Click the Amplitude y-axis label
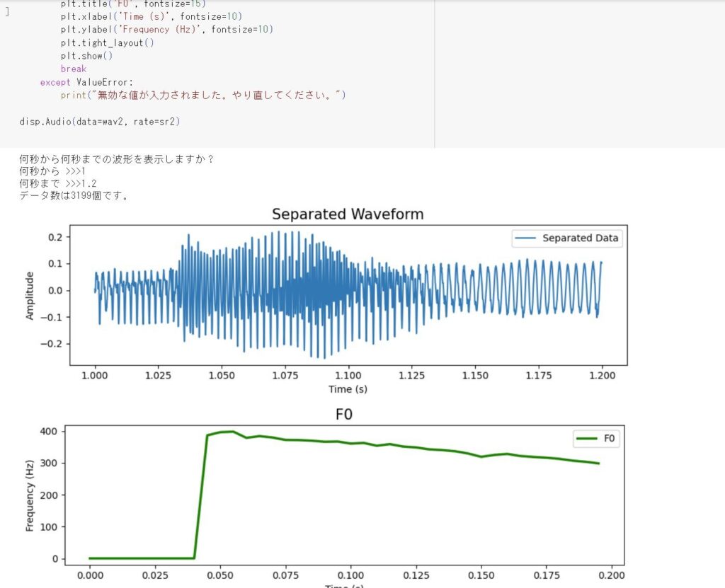Screen dimensions: 725x588 click(x=30, y=296)
